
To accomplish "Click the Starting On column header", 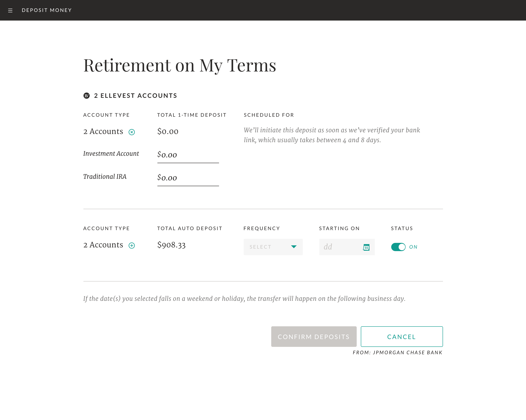I will click(339, 228).
